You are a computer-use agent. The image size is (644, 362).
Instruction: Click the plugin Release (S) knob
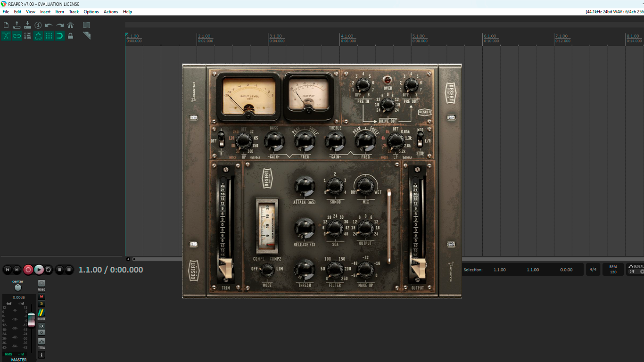(x=305, y=228)
